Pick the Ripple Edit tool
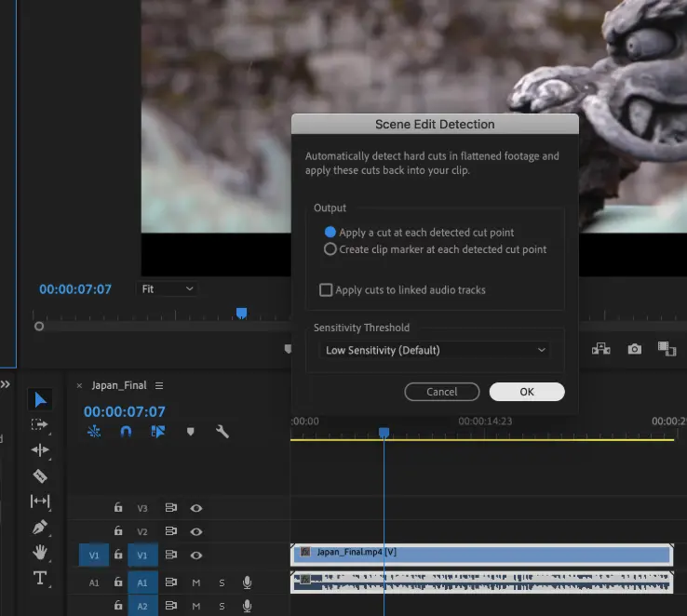The height and width of the screenshot is (616, 687). [40, 450]
